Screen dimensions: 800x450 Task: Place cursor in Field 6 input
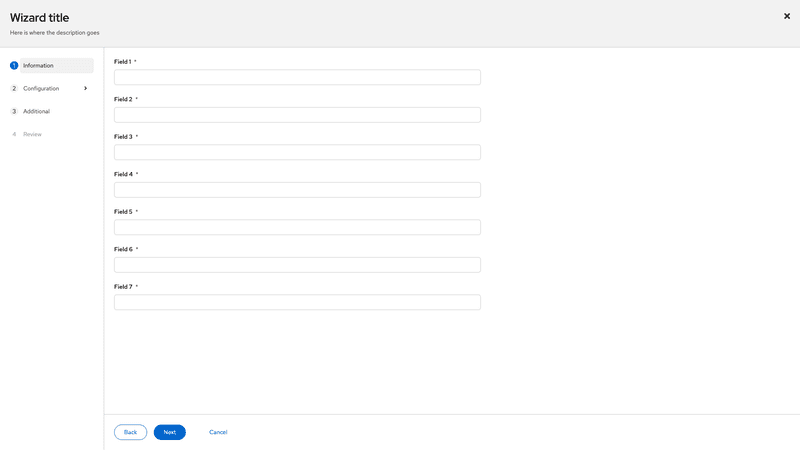click(297, 265)
